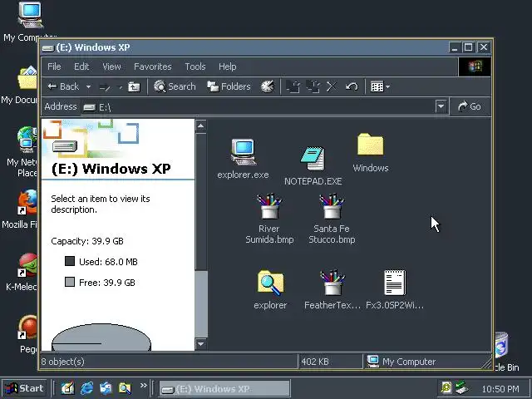This screenshot has width=532, height=399.
Task: Launch Internet Explorer from quick launch
Action: (x=86, y=388)
